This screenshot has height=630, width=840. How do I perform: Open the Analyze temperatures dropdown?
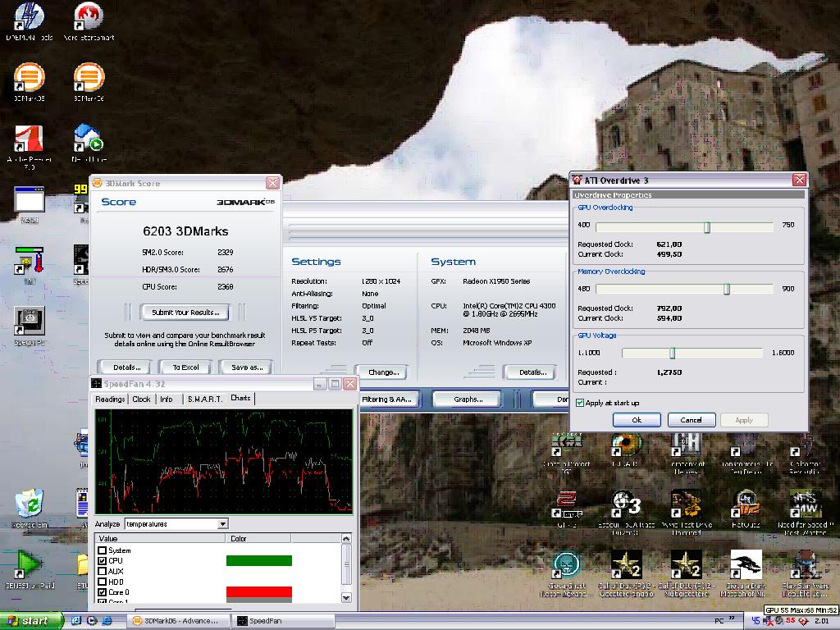(223, 524)
